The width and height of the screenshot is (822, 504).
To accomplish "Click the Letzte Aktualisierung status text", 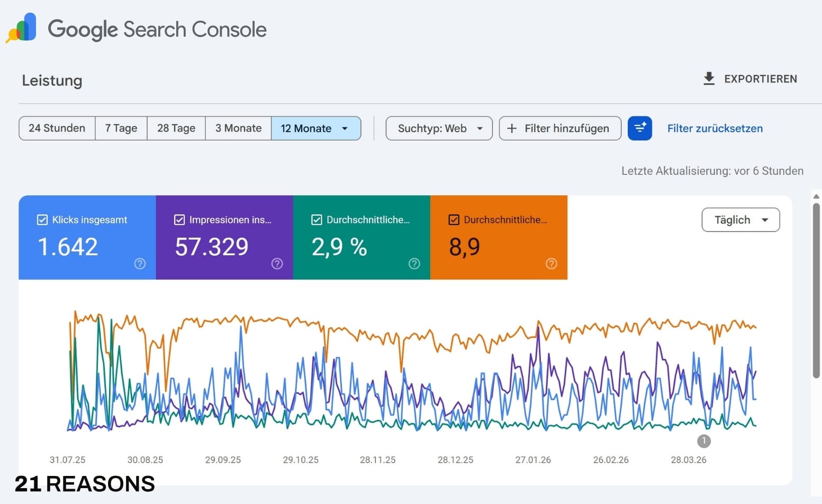I will point(712,170).
